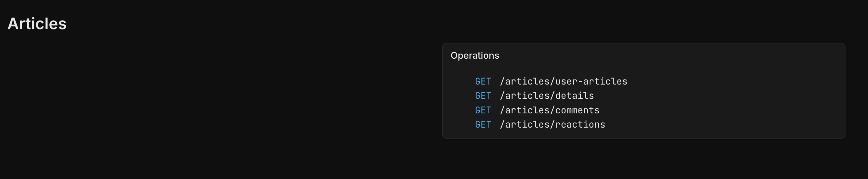
Task: Show the article comments endpoint docs
Action: tap(550, 110)
